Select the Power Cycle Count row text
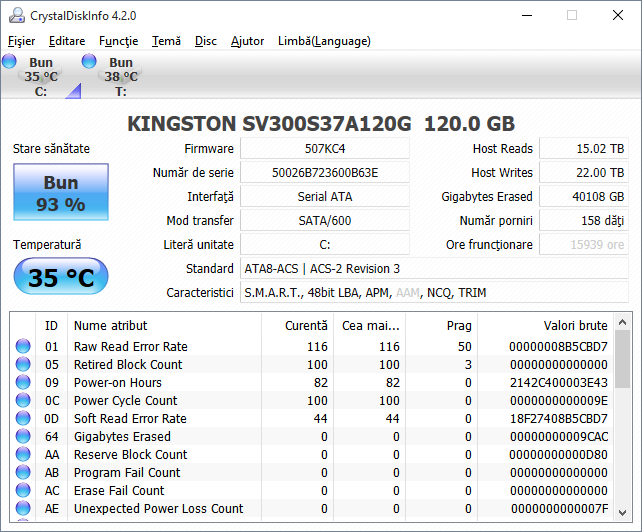Image resolution: width=642 pixels, height=532 pixels. [125, 401]
